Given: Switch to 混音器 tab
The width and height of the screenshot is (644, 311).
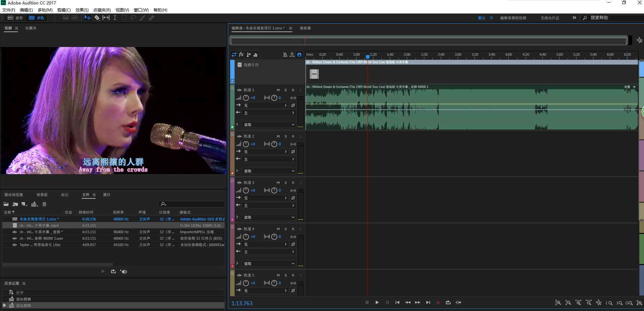Looking at the screenshot, I should coord(305,28).
